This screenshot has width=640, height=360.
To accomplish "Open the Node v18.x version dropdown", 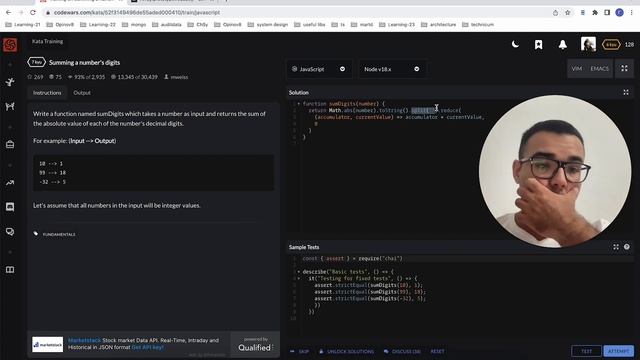I will 392,69.
